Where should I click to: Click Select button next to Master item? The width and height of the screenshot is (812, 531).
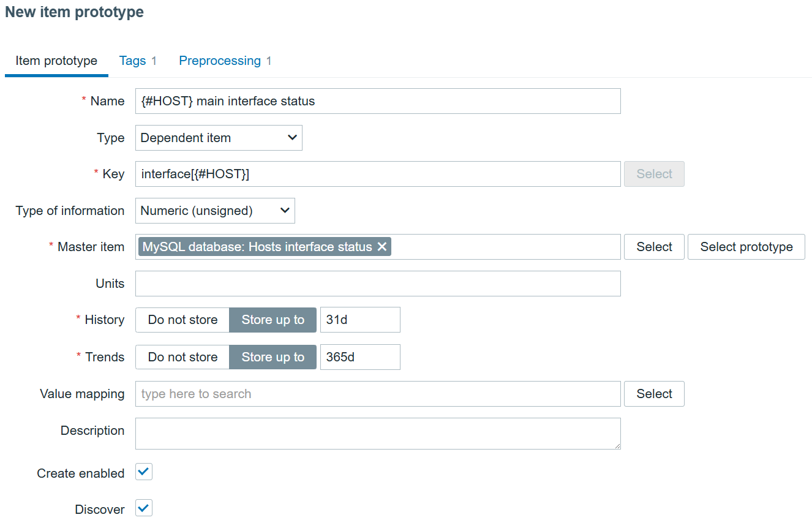pos(654,247)
